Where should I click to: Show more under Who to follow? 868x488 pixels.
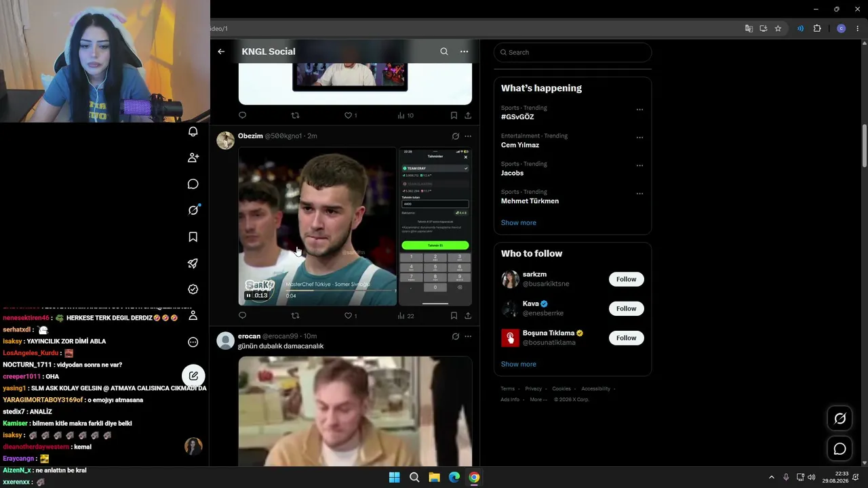pyautogui.click(x=519, y=365)
